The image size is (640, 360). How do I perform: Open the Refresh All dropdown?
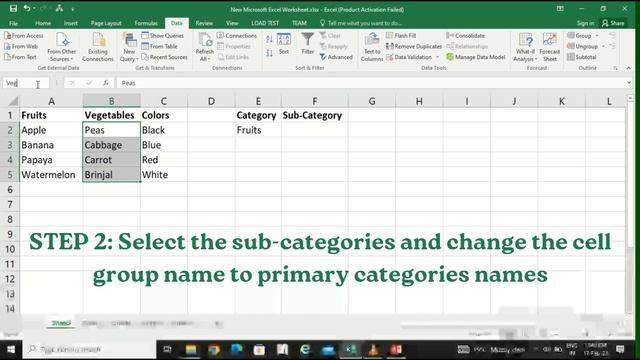pos(204,47)
